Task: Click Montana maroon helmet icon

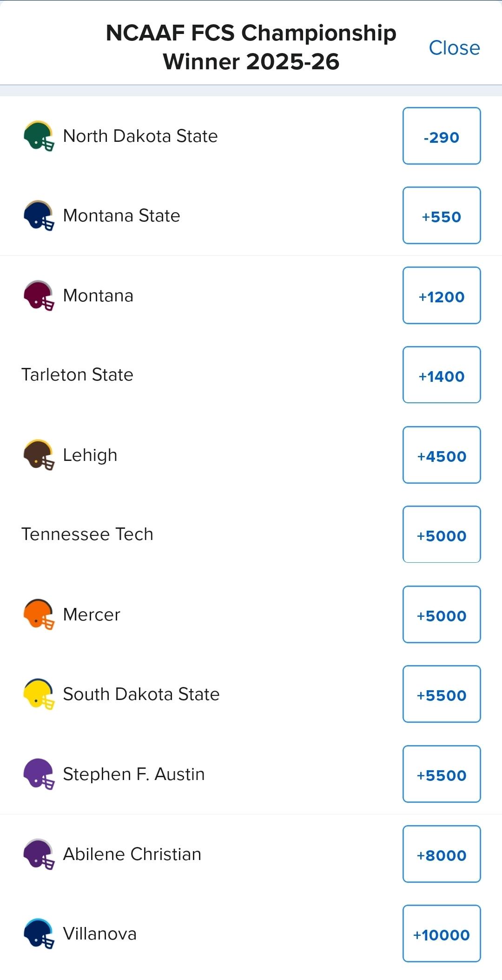Action: (x=39, y=295)
